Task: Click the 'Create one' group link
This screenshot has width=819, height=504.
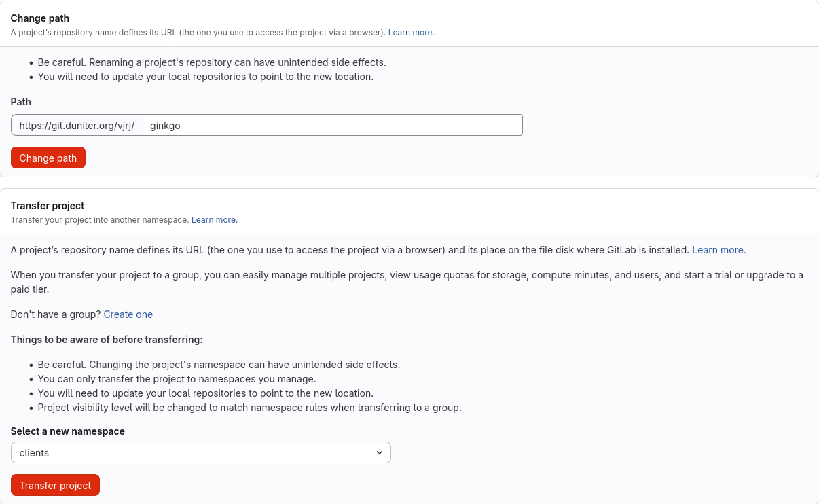Action: pos(128,314)
